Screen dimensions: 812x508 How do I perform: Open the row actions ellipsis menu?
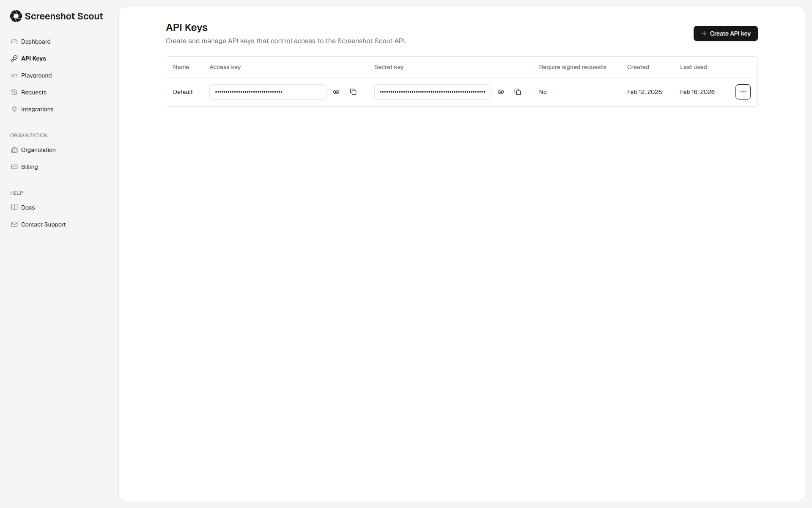[x=743, y=92]
